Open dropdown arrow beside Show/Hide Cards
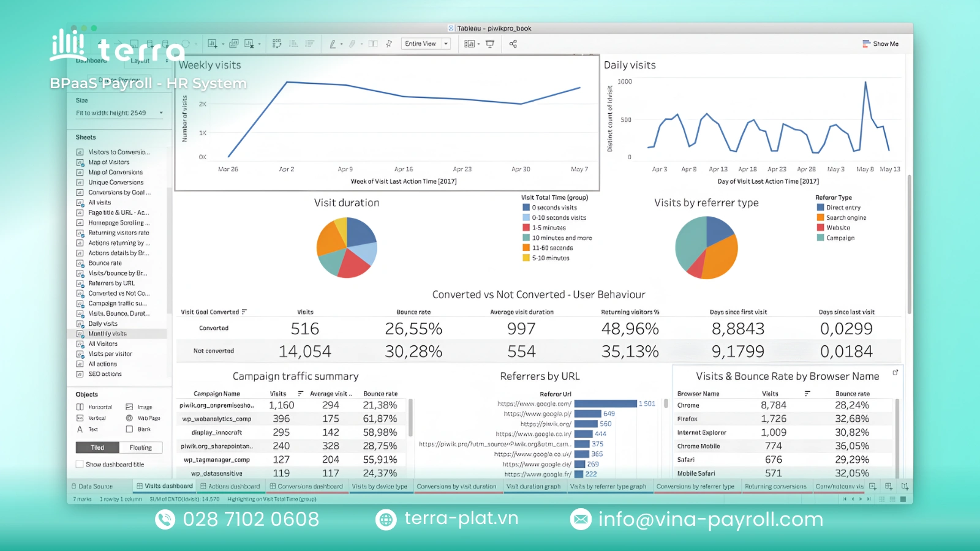The image size is (980, 551). tap(479, 44)
